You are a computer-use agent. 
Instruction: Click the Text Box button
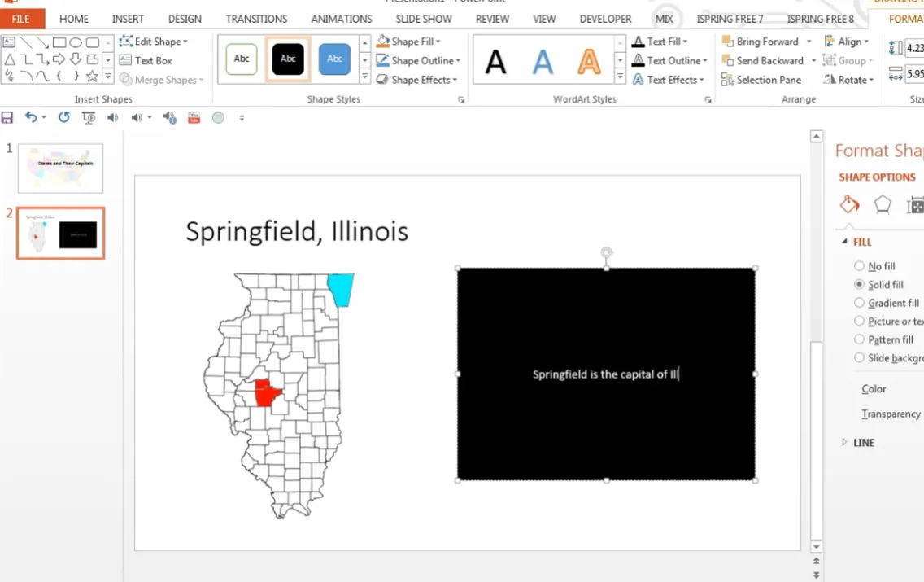[x=146, y=60]
